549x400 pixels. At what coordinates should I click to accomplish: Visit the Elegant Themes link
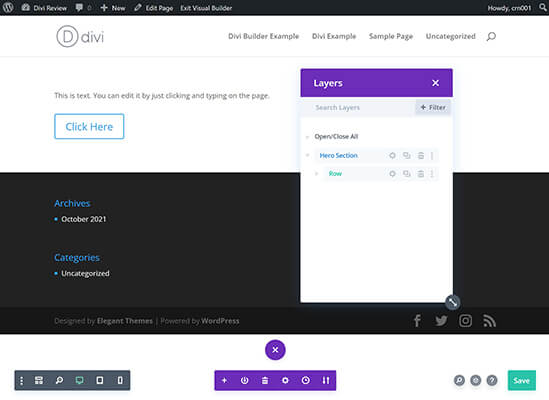125,321
